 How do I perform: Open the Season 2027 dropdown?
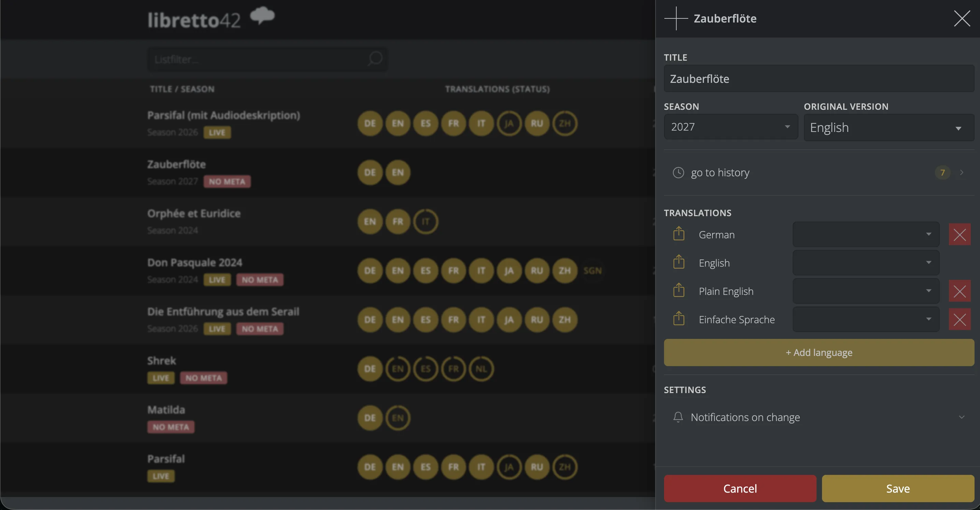(731, 126)
